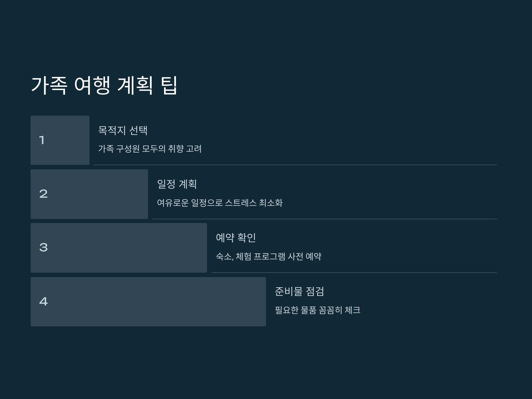The image size is (532, 399).
Task: Select the text 숙소, 체험 프로그램 사전 예약
Action: click(269, 257)
